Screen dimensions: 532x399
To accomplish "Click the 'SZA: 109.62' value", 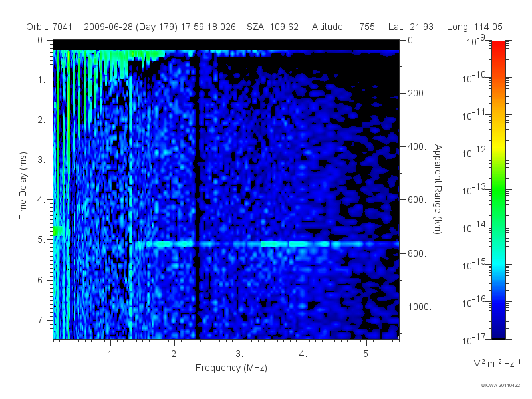I will [273, 27].
